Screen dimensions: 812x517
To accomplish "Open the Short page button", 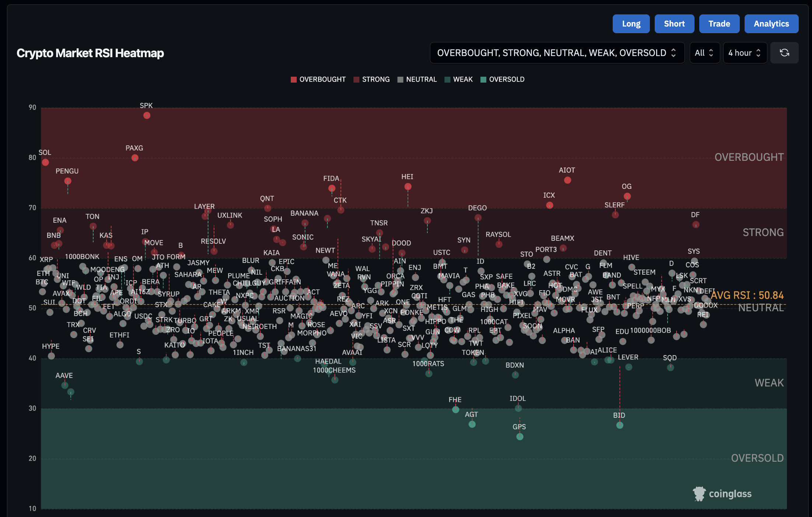I will coord(674,24).
